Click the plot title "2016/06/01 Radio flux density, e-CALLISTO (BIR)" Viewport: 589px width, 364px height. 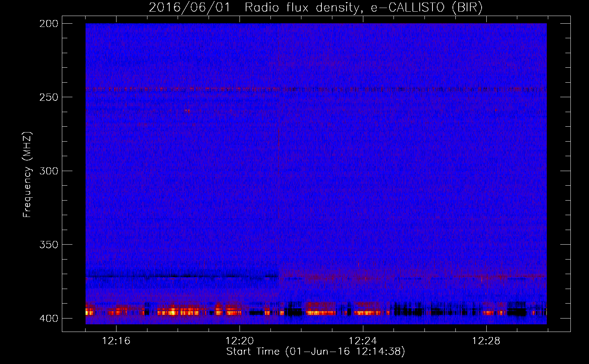[x=316, y=8]
